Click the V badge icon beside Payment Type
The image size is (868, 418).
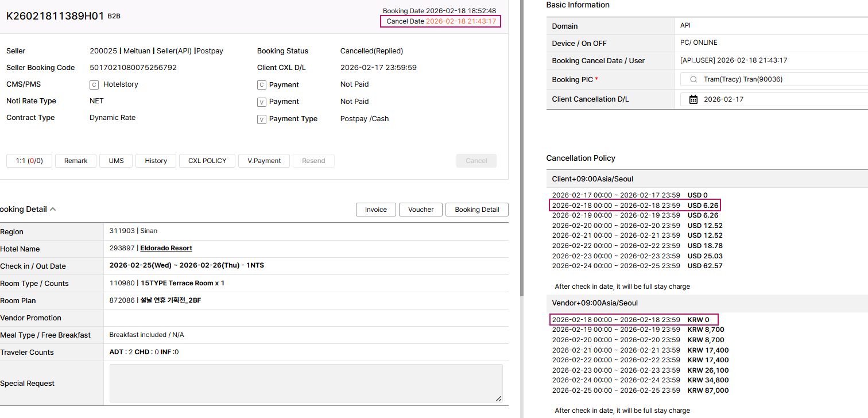click(262, 119)
